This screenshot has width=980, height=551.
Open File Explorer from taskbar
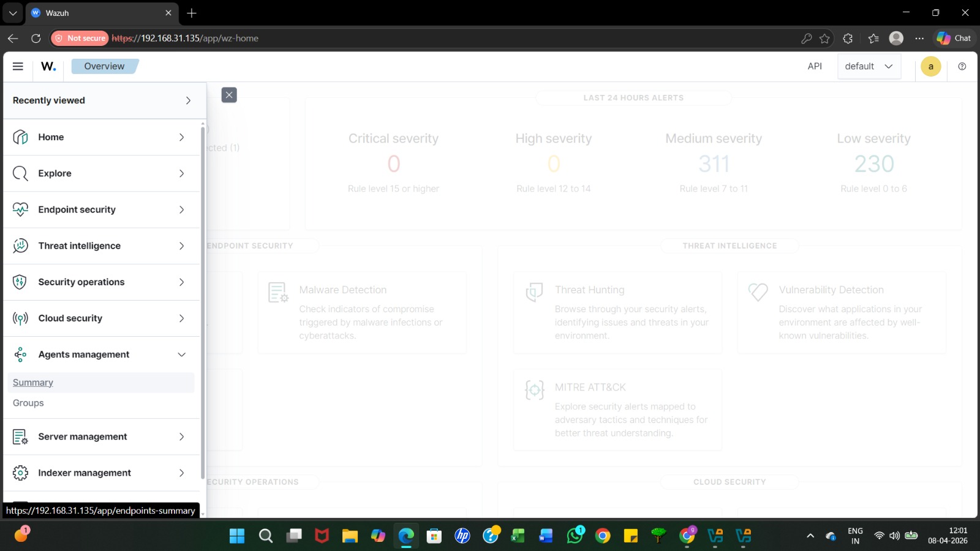350,536
